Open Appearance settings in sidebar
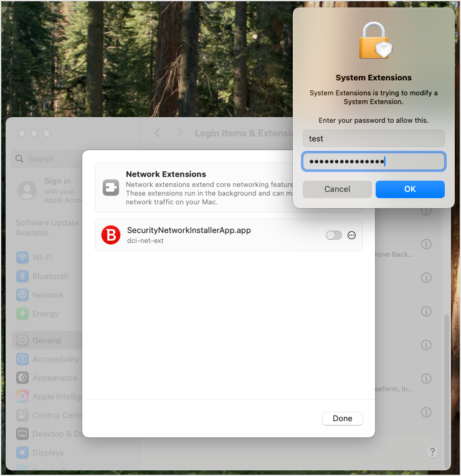461x476 pixels. 55,378
